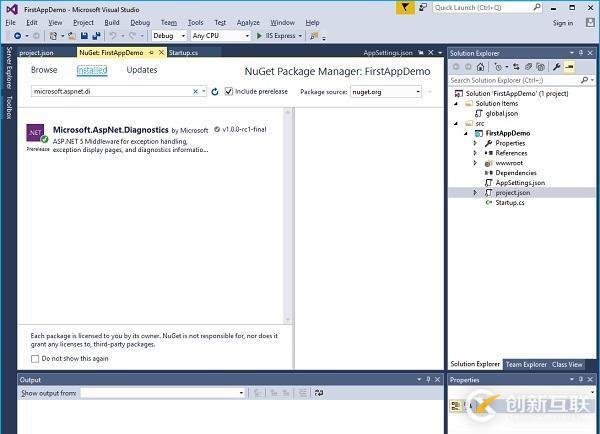Click the notifications flag icon in title bar
Screen dimensions: 600x434
405,7
